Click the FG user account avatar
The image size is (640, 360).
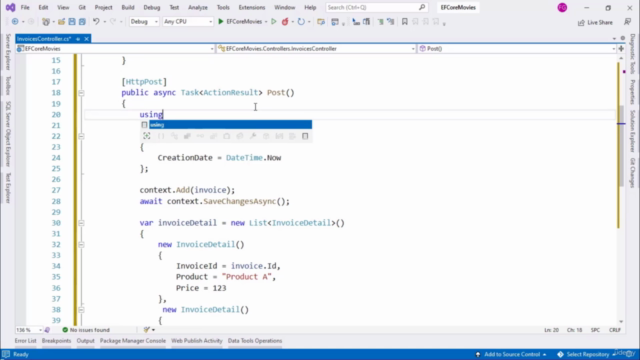point(562,7)
